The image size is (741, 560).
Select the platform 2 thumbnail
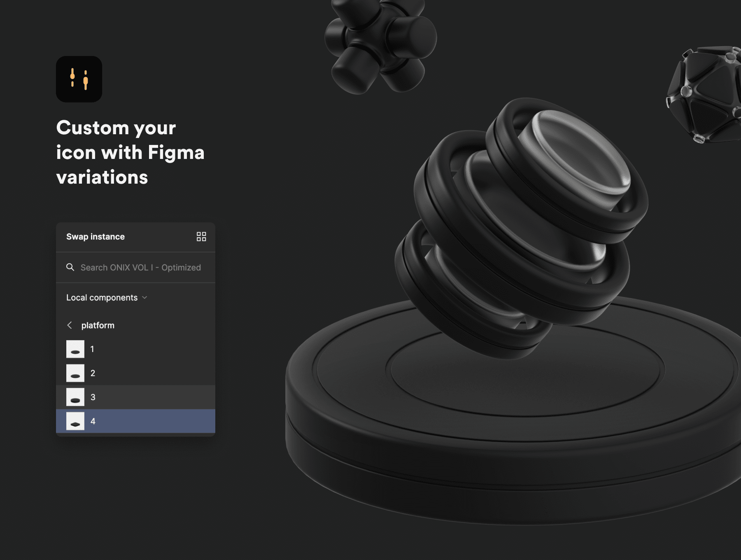pyautogui.click(x=75, y=373)
